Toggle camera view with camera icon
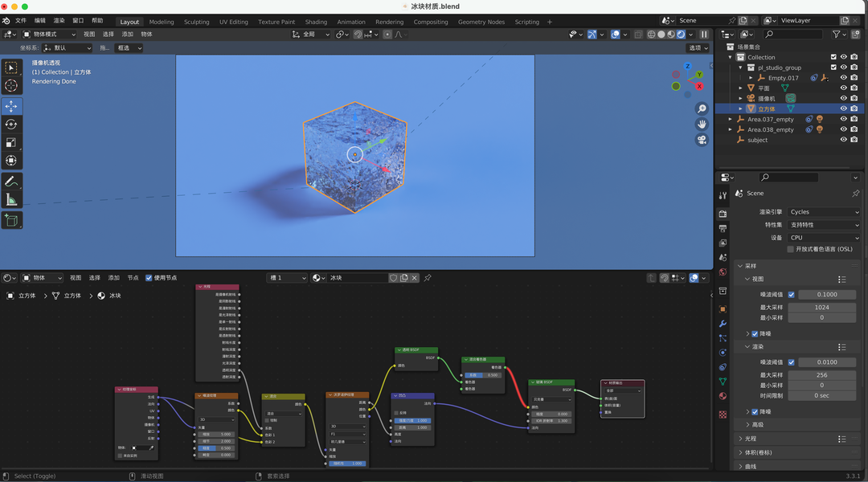The image size is (868, 482). (x=702, y=140)
